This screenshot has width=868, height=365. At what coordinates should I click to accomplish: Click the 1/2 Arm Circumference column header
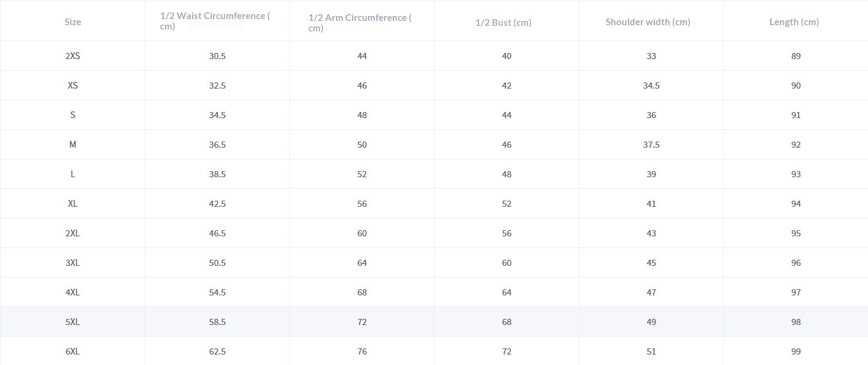point(360,22)
